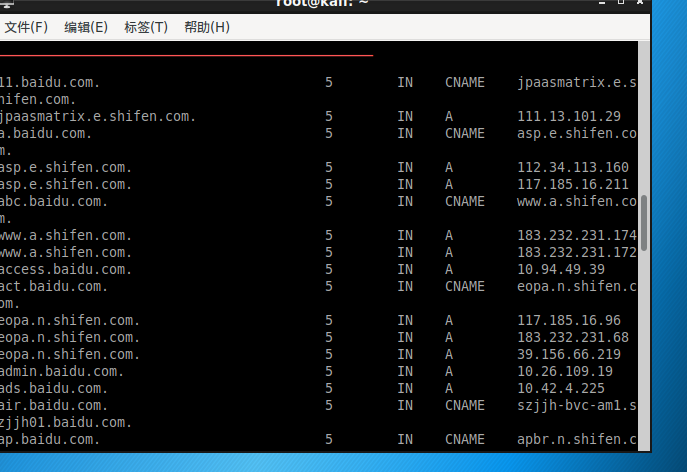
Task: Click the access.baidu.com. hostname
Action: click(66, 269)
